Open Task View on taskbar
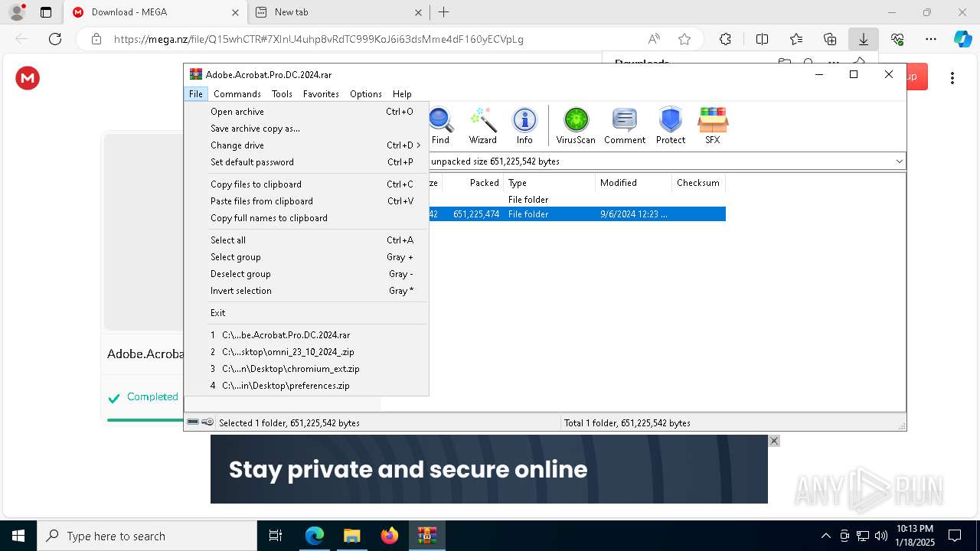The width and height of the screenshot is (980, 551). 276,536
